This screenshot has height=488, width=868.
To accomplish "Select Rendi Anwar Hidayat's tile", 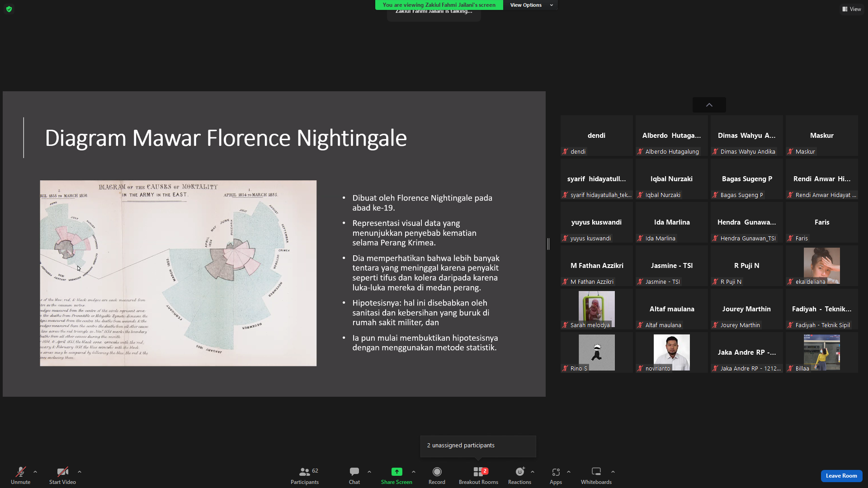I will click(822, 179).
